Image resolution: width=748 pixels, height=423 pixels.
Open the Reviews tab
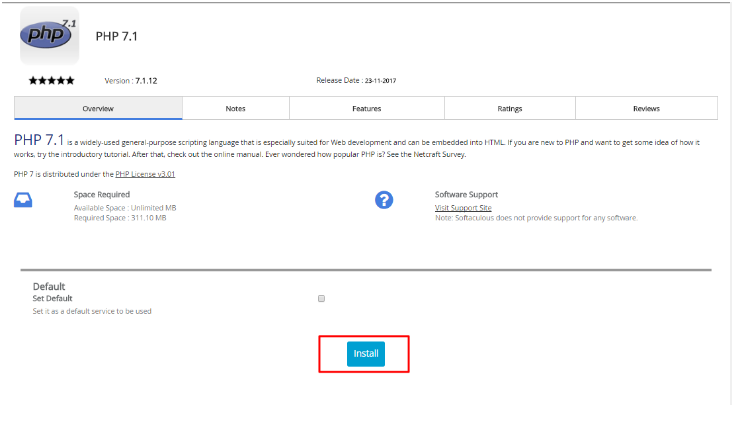pos(646,108)
